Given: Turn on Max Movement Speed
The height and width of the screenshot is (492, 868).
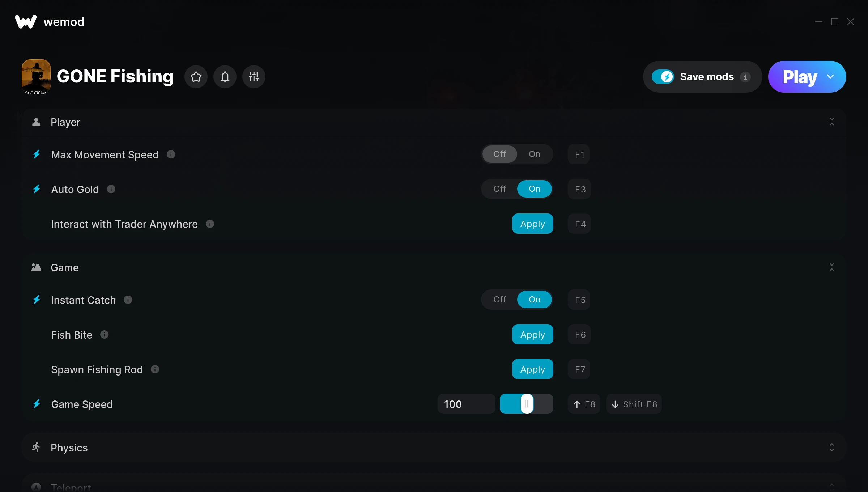Looking at the screenshot, I should 535,154.
